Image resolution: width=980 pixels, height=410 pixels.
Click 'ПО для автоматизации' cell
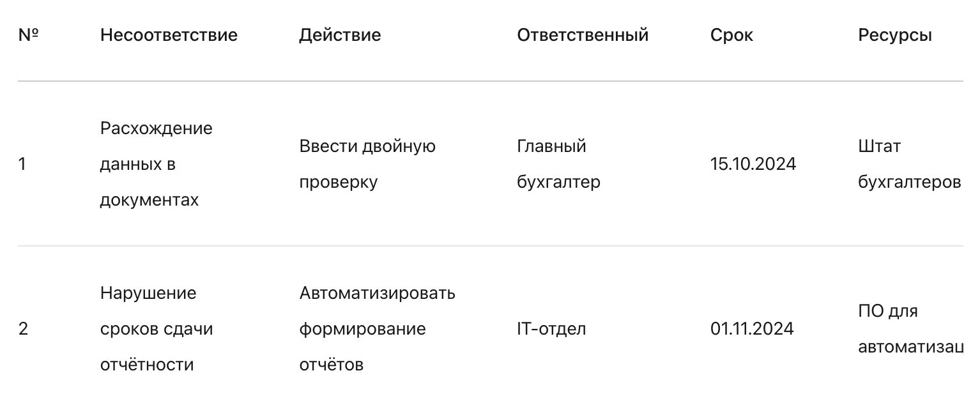click(x=910, y=329)
